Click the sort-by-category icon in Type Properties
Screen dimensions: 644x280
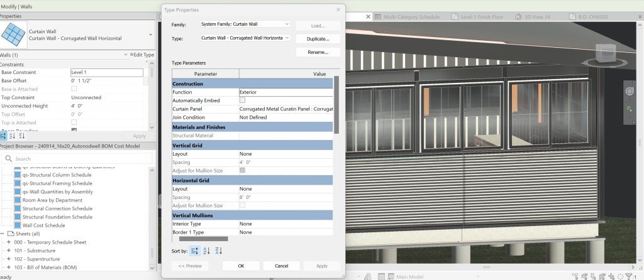tap(194, 251)
